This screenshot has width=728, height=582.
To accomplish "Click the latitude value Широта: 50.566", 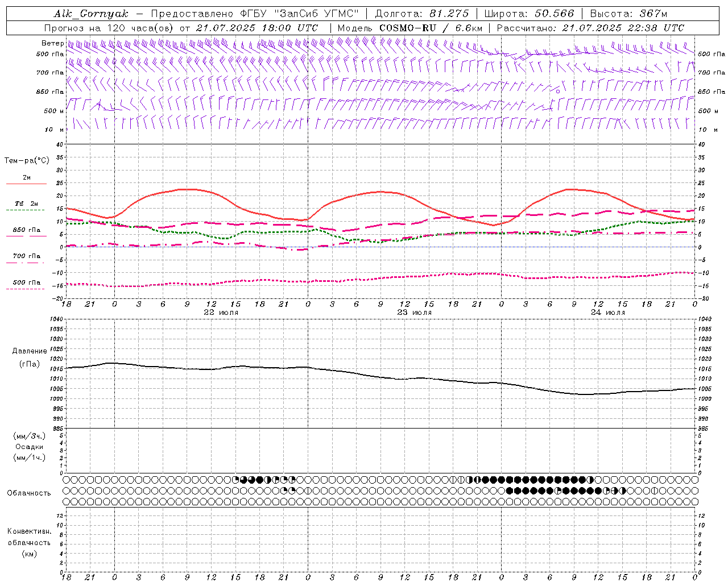I will [x=529, y=14].
